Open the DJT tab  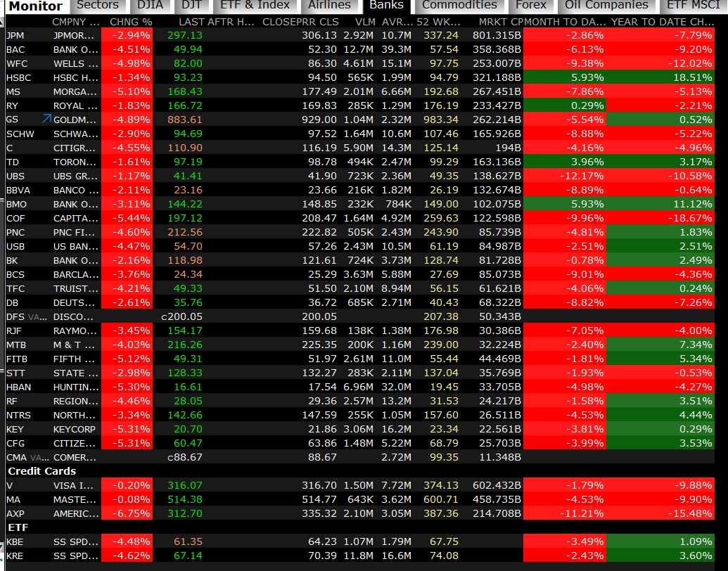pos(191,6)
